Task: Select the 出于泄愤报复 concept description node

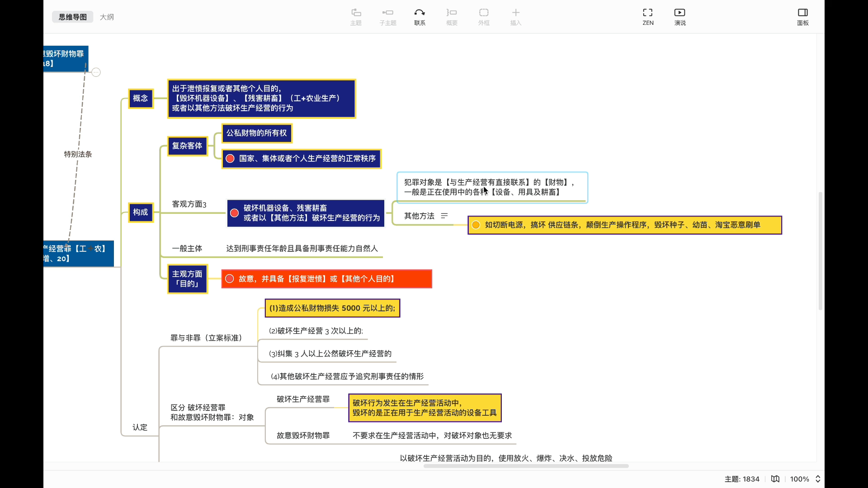Action: [261, 99]
